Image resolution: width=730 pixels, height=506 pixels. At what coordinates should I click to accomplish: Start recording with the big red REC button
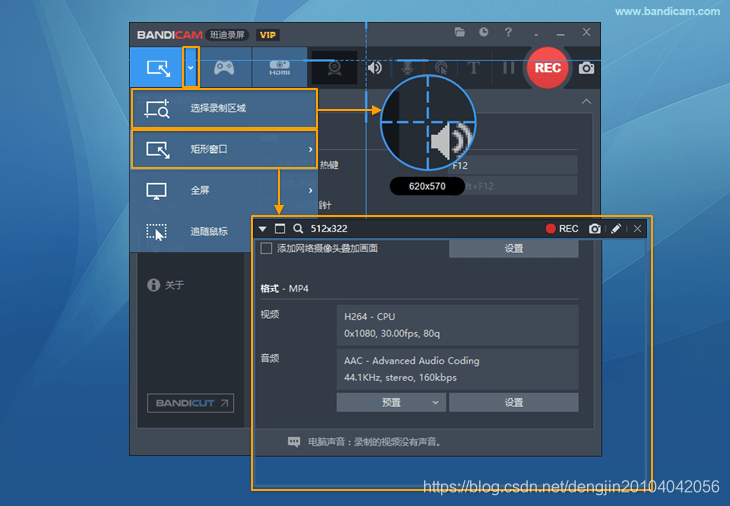click(x=548, y=68)
